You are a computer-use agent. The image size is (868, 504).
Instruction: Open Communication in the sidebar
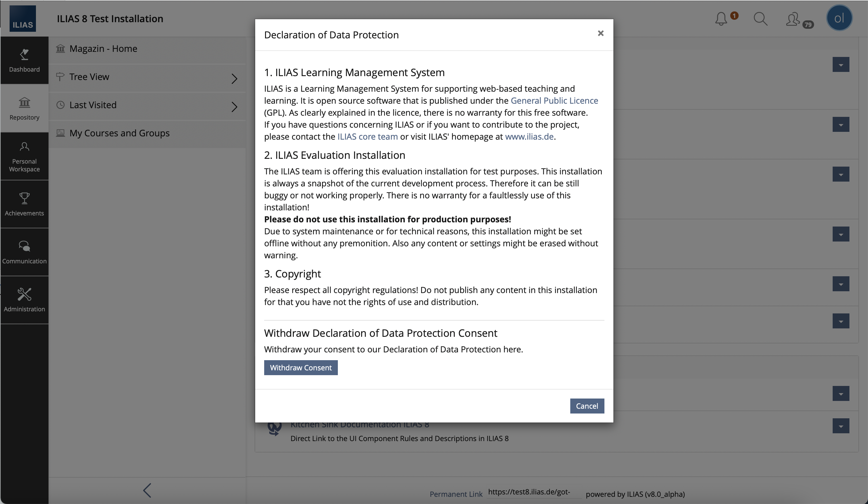[x=25, y=252]
